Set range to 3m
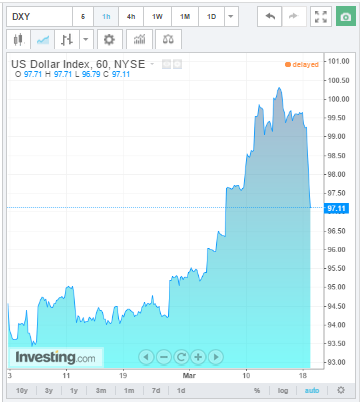The image size is (361, 404). pyautogui.click(x=101, y=390)
